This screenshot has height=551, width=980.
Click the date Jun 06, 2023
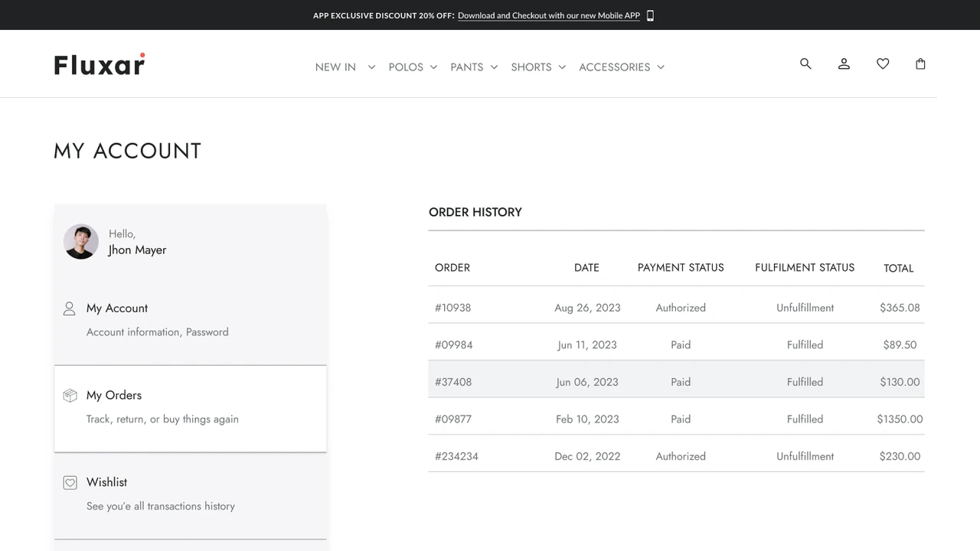pyautogui.click(x=587, y=382)
